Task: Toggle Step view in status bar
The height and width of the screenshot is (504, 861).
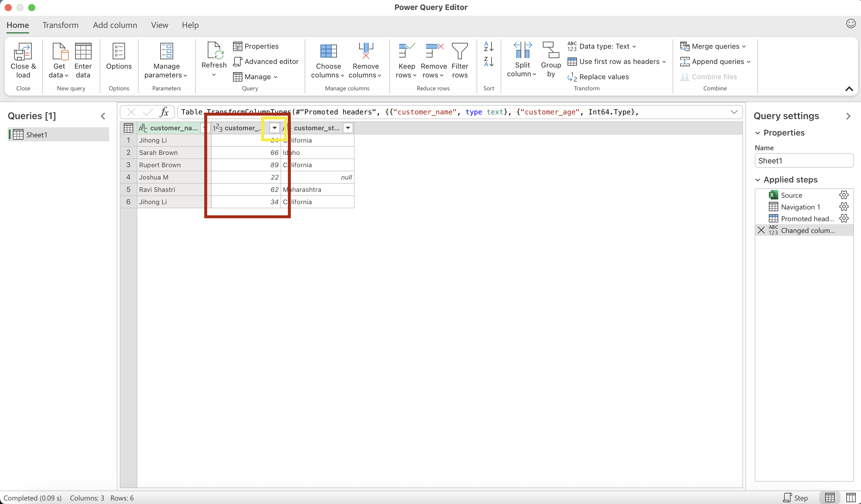Action: [796, 498]
